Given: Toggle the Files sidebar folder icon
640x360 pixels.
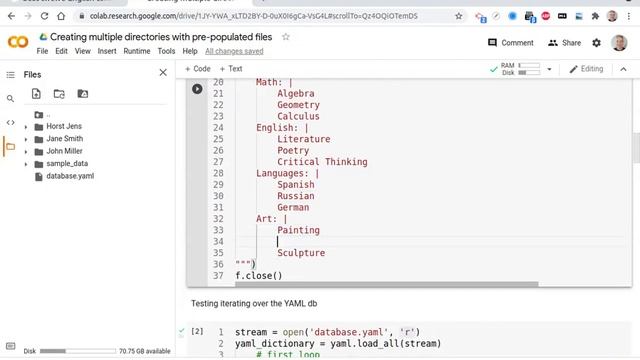Looking at the screenshot, I should click(x=11, y=147).
